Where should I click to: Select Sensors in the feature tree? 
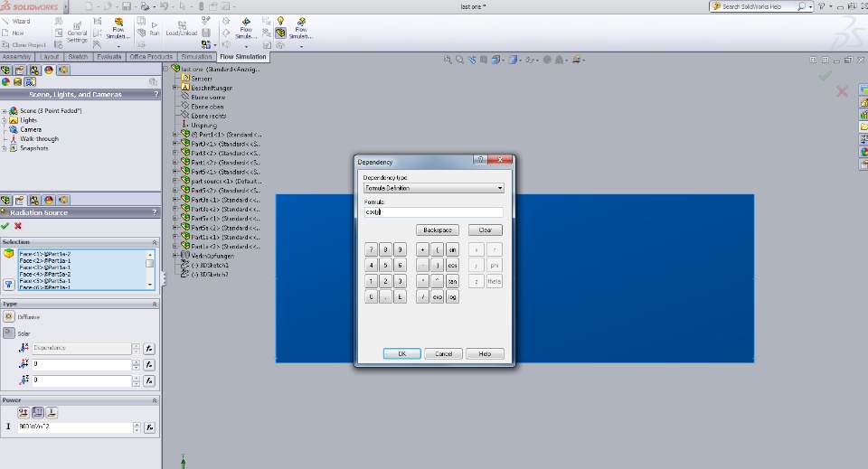(x=202, y=79)
